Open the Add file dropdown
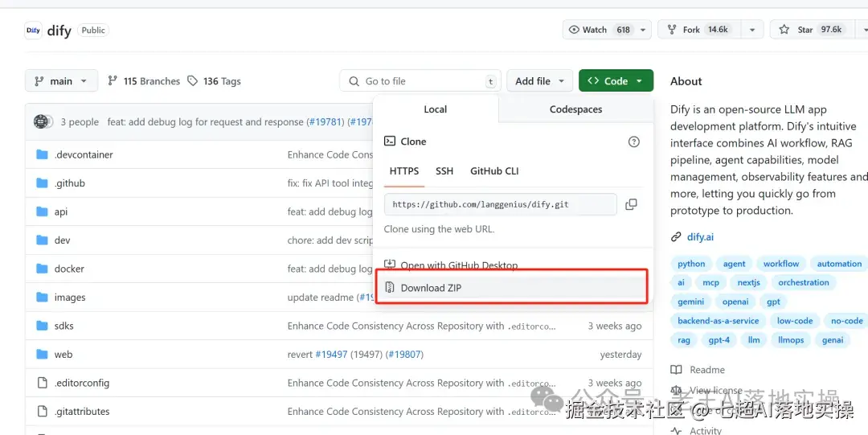Viewport: 868px width, 435px height. [x=540, y=81]
